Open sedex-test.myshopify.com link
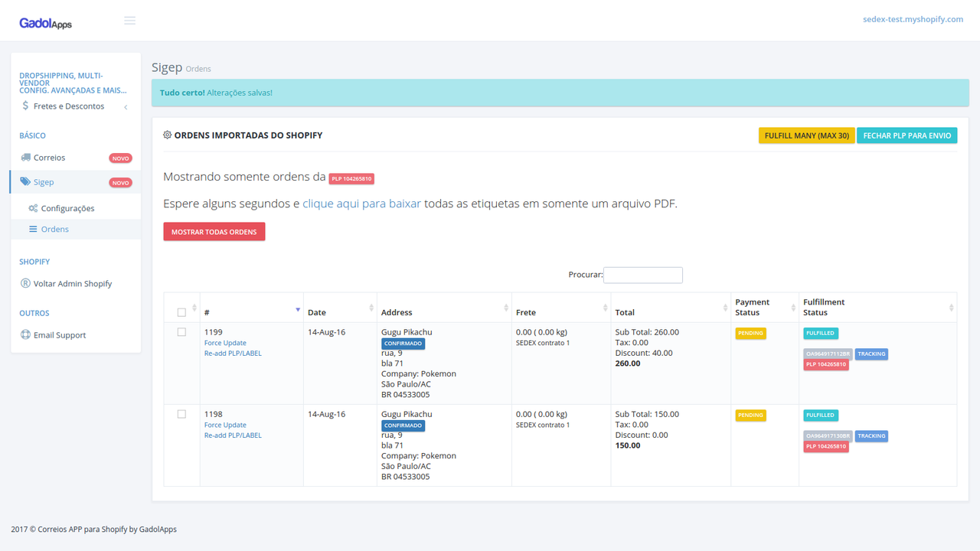The width and height of the screenshot is (980, 551). [x=913, y=19]
